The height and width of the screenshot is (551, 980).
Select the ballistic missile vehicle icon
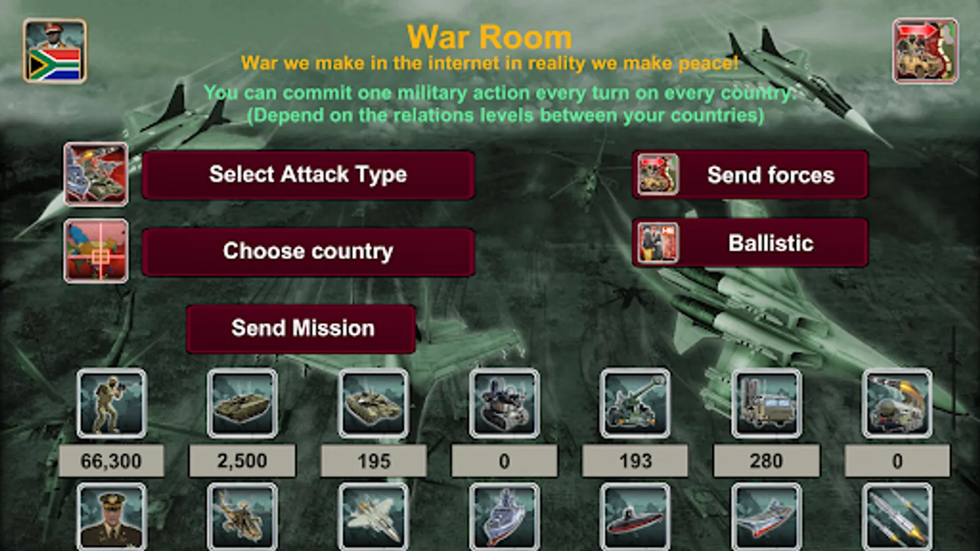(x=897, y=403)
